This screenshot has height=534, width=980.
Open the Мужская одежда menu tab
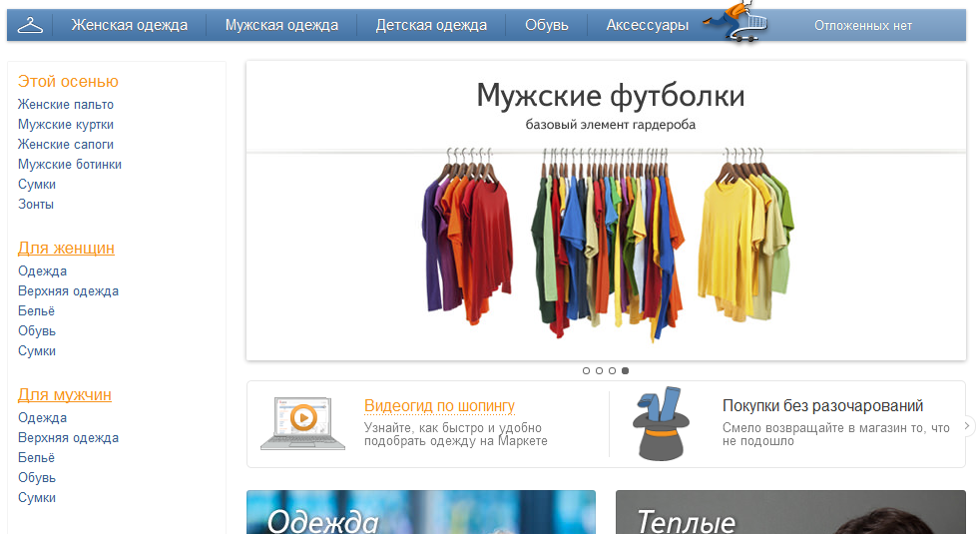tap(281, 25)
